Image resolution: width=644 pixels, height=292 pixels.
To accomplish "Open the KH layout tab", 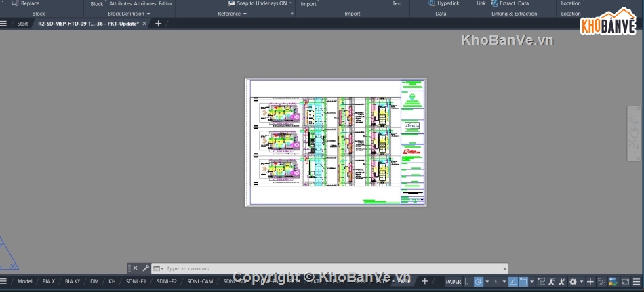I will pyautogui.click(x=112, y=281).
